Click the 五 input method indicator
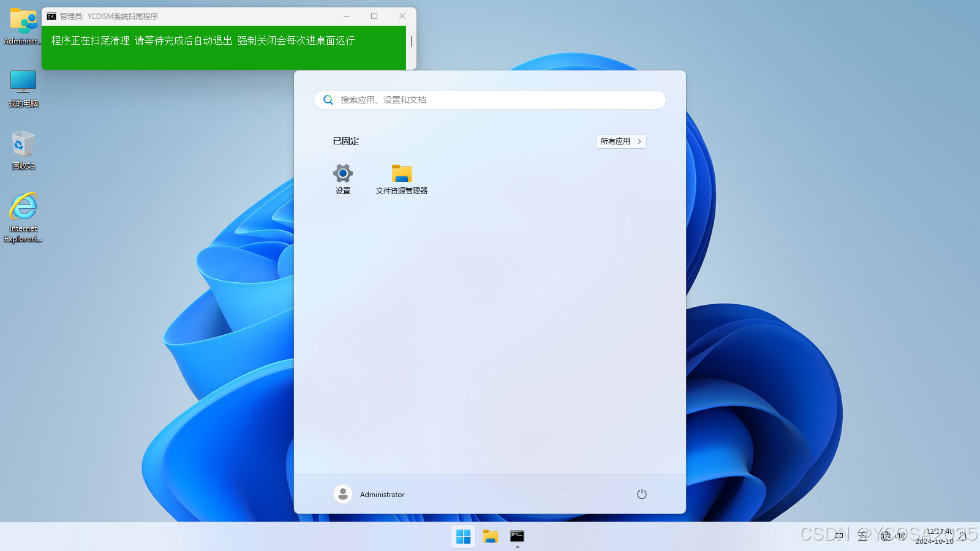 (862, 536)
